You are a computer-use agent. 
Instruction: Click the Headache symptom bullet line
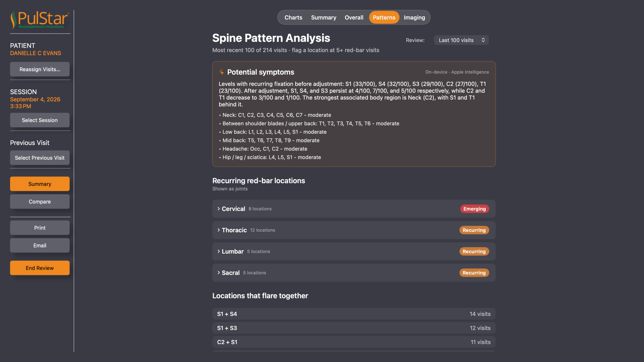point(263,149)
